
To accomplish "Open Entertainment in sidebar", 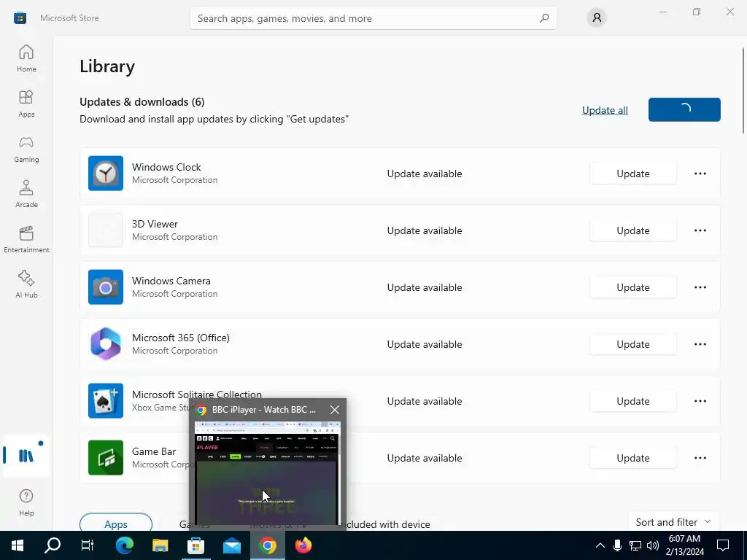I will (26, 239).
